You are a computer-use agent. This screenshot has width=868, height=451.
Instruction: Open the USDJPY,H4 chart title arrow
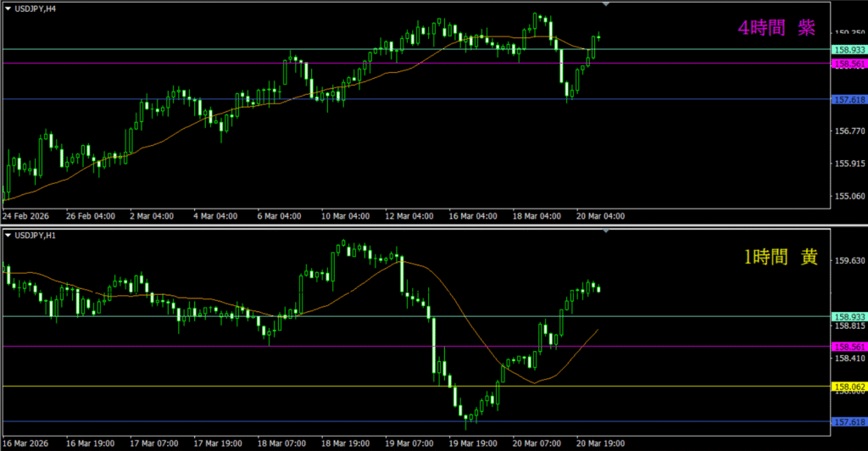point(8,8)
